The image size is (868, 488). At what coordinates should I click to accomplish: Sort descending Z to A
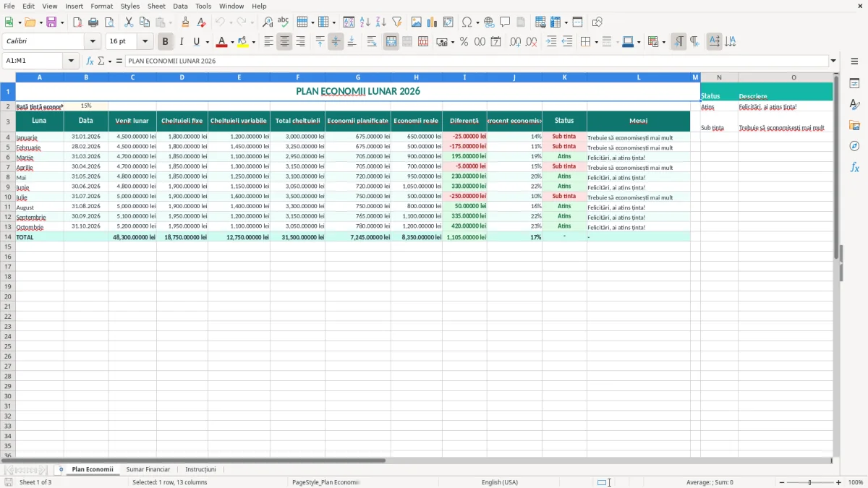[x=380, y=22]
